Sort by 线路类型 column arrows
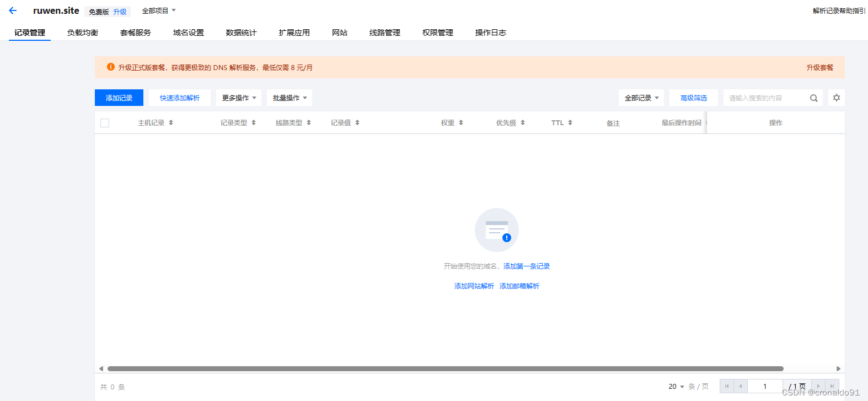This screenshot has width=868, height=401. (309, 122)
